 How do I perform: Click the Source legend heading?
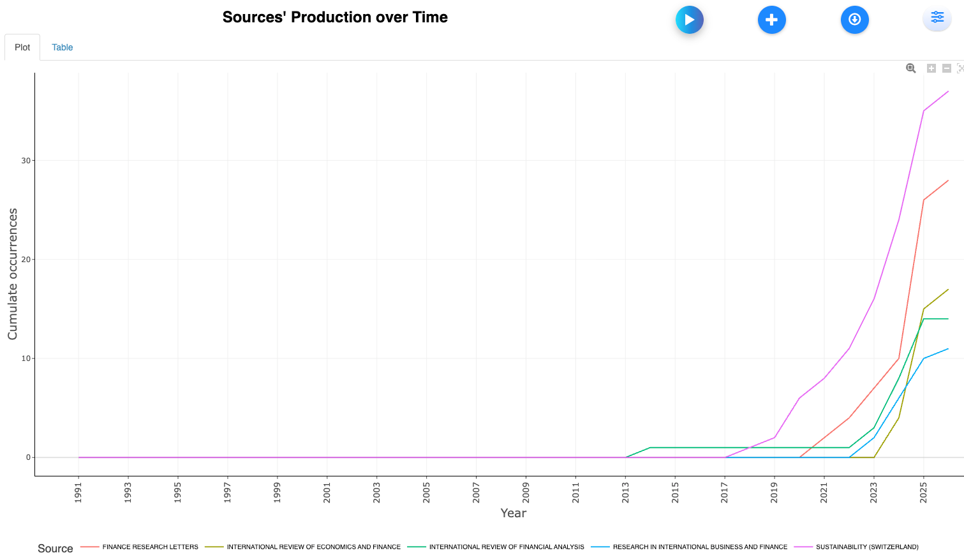(56, 549)
